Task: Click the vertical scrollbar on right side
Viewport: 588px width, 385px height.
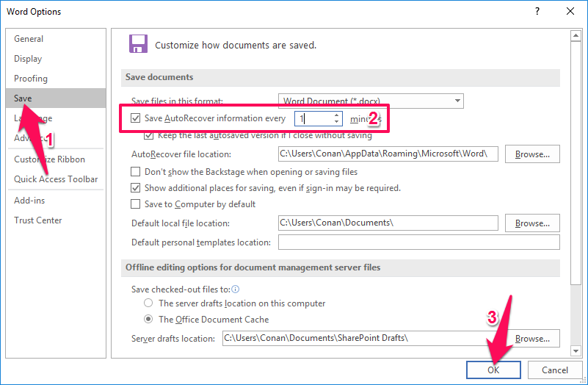Action: pyautogui.click(x=576, y=184)
